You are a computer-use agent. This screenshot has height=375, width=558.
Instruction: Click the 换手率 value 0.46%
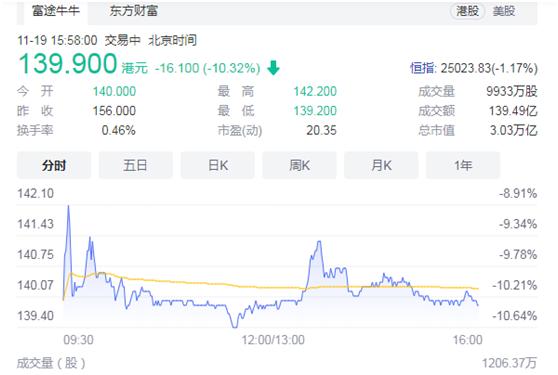(119, 131)
